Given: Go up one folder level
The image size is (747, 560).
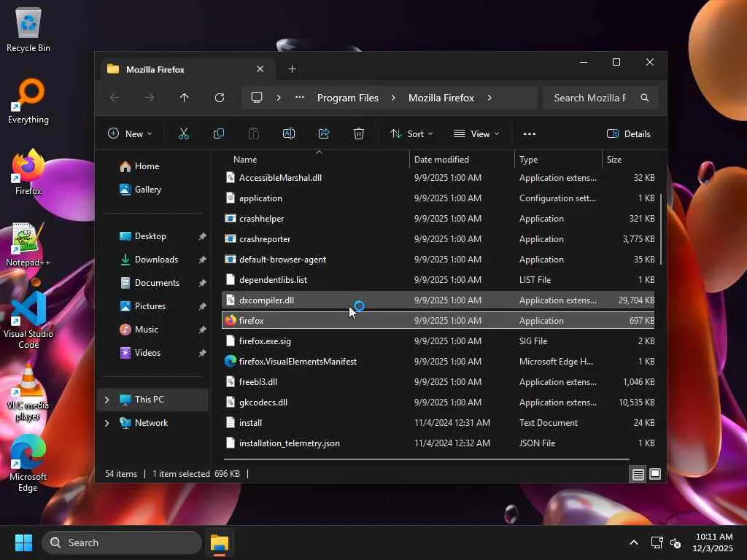Looking at the screenshot, I should 184,98.
